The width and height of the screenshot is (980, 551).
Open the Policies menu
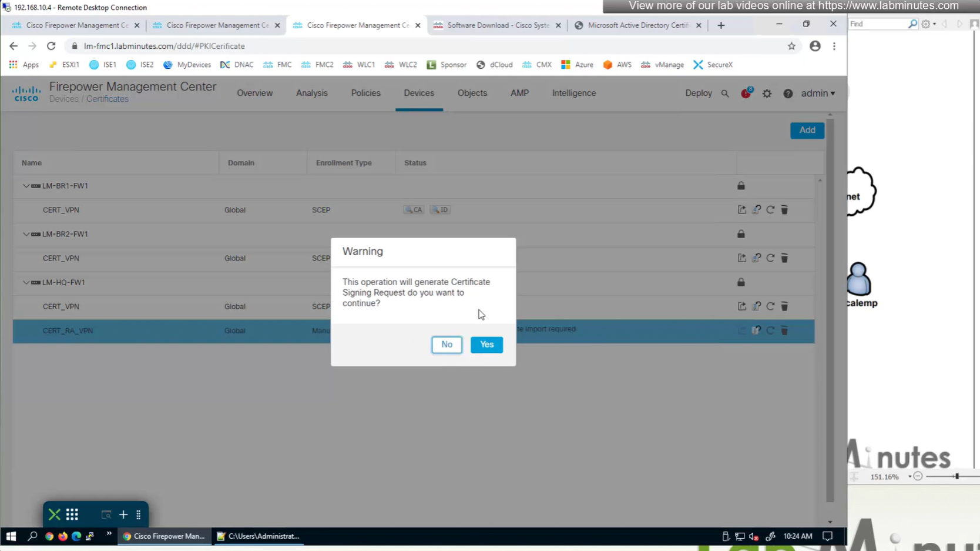365,93
